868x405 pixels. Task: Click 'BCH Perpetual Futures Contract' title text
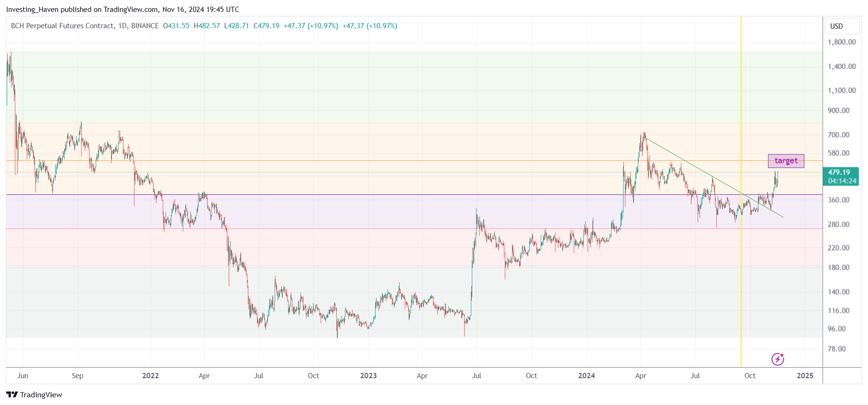tap(63, 26)
